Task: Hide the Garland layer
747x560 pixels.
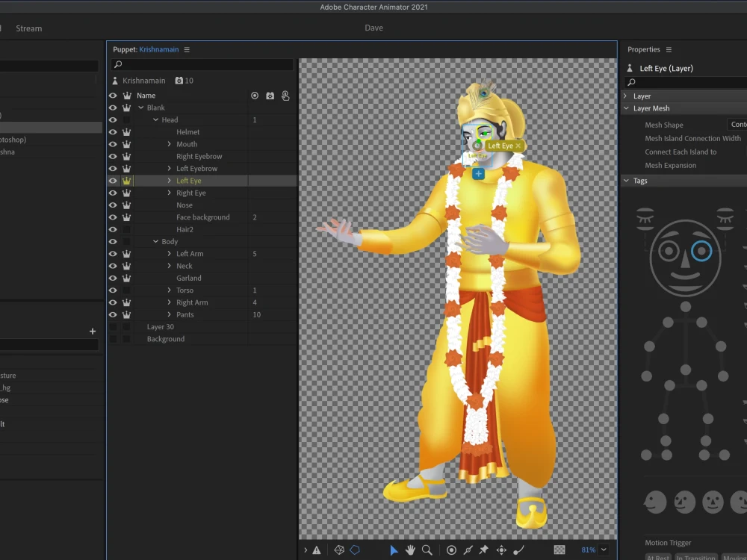Action: [x=113, y=278]
